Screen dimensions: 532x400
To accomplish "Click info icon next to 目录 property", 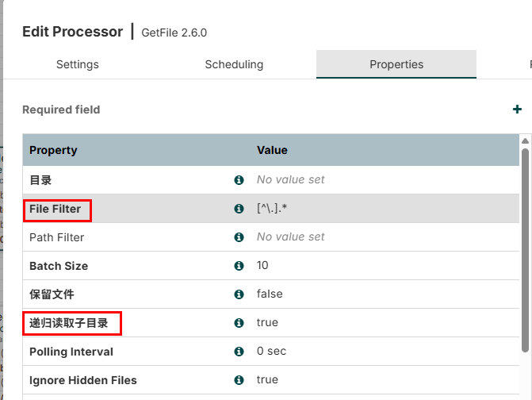I will tap(239, 180).
